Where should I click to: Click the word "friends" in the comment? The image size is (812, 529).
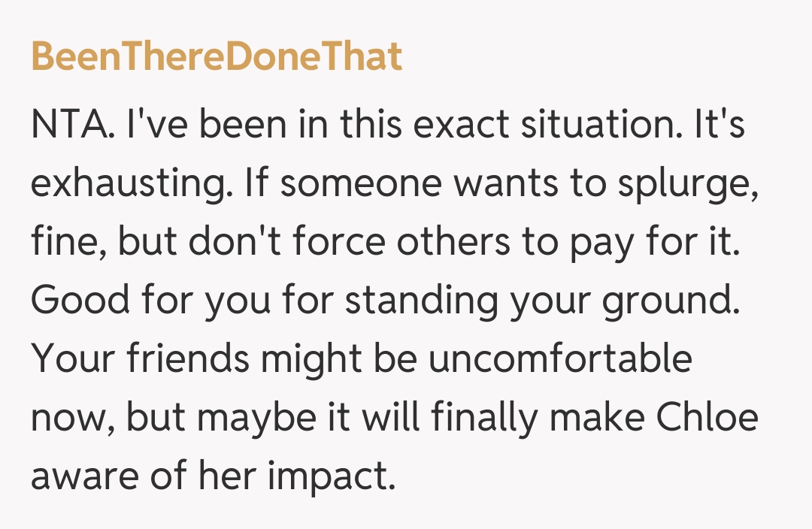(x=186, y=358)
